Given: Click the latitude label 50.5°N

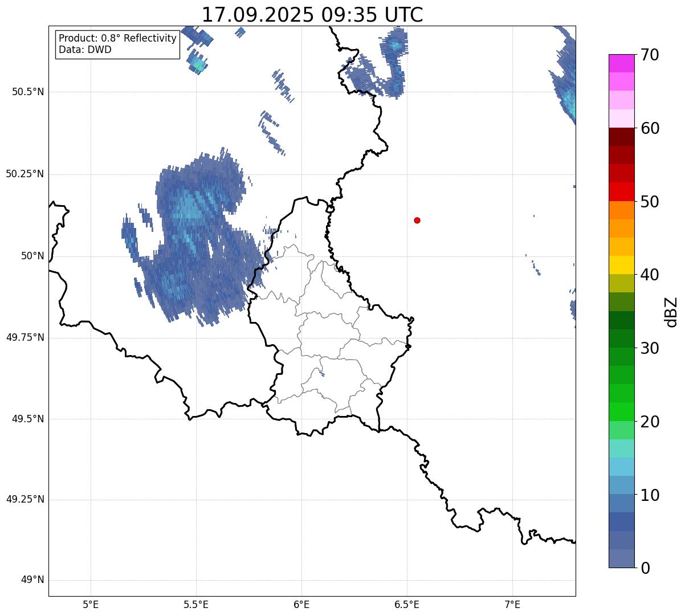Looking at the screenshot, I should click(28, 92).
